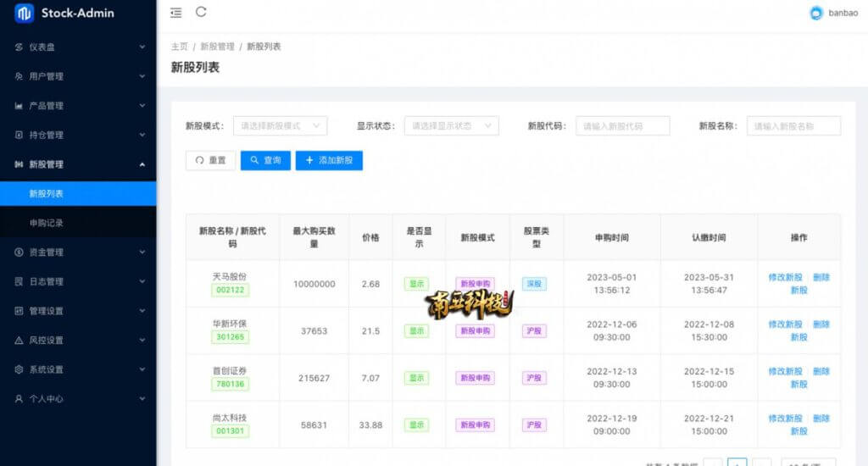868x466 pixels.
Task: Expand the 持仓管理 menu chevron
Action: tap(142, 135)
